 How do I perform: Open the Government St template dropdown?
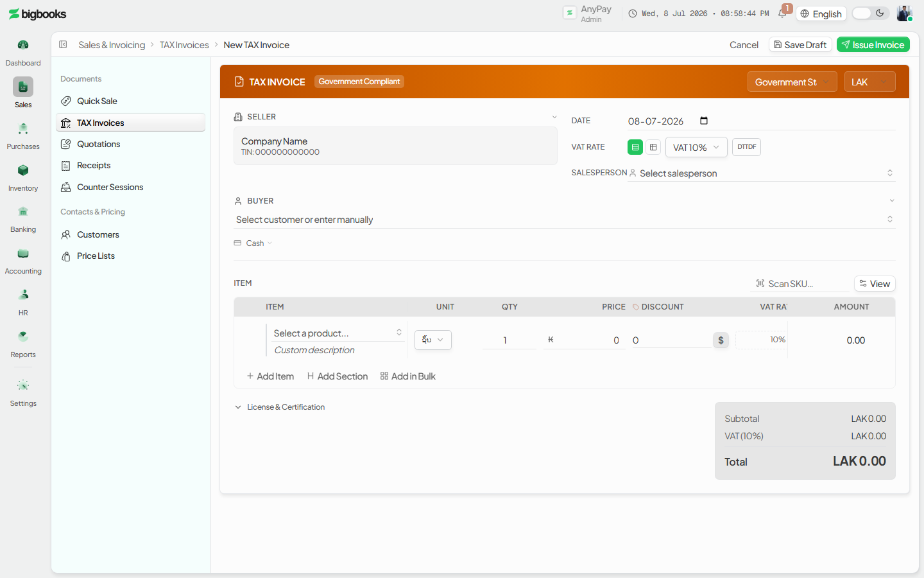coord(792,82)
